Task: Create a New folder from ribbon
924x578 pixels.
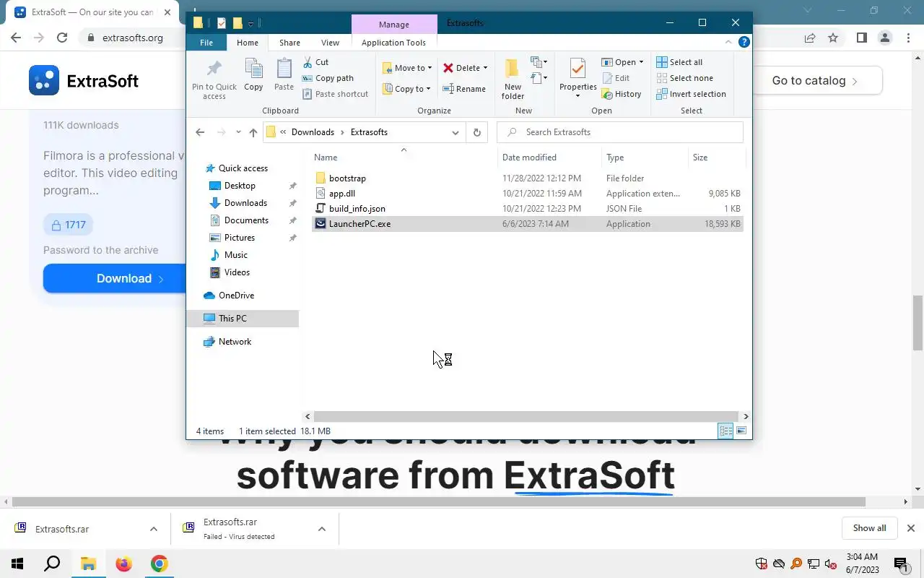Action: click(x=513, y=79)
